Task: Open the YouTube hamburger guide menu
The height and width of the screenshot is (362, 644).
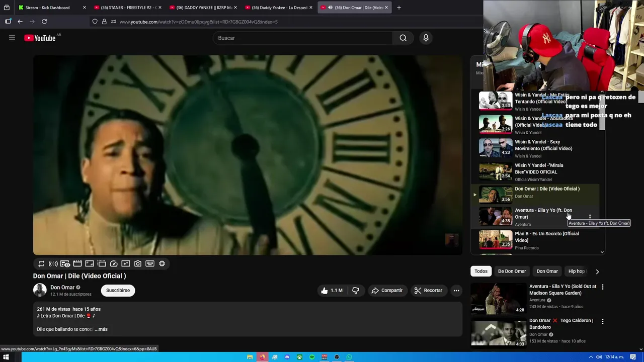Action: [12, 38]
